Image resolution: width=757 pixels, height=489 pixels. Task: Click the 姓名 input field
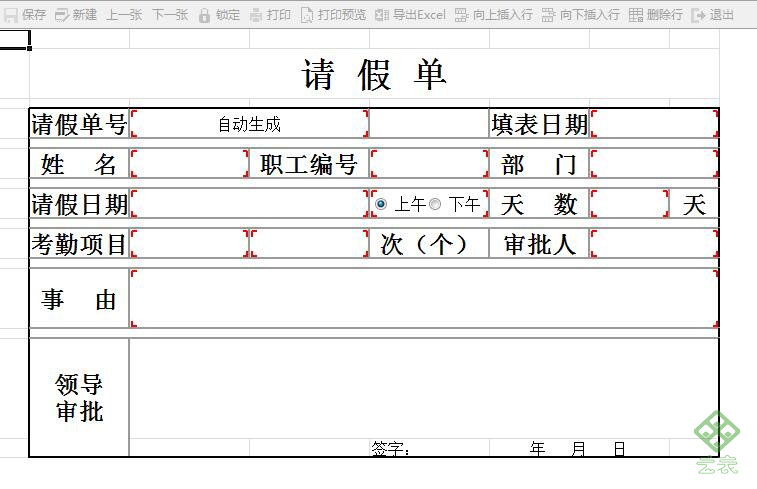point(189,164)
